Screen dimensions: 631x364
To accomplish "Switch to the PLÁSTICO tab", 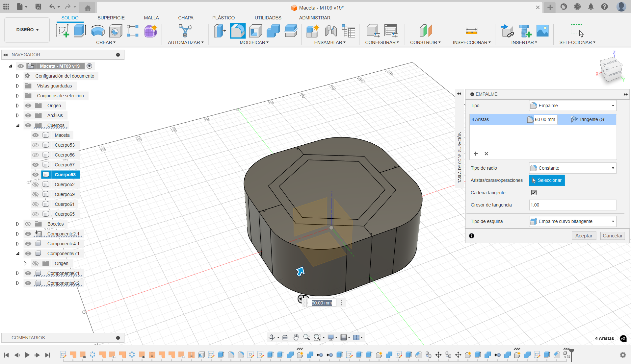I will 223,18.
